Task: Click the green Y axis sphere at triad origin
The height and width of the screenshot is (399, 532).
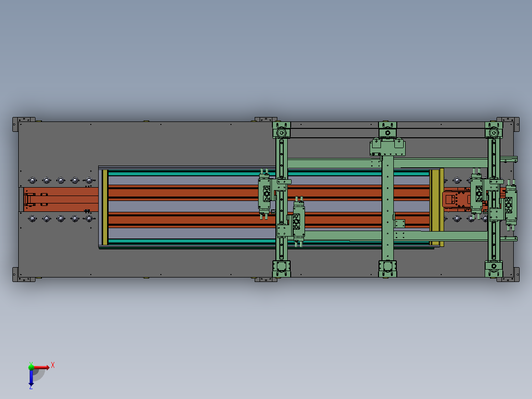Action: [31, 367]
